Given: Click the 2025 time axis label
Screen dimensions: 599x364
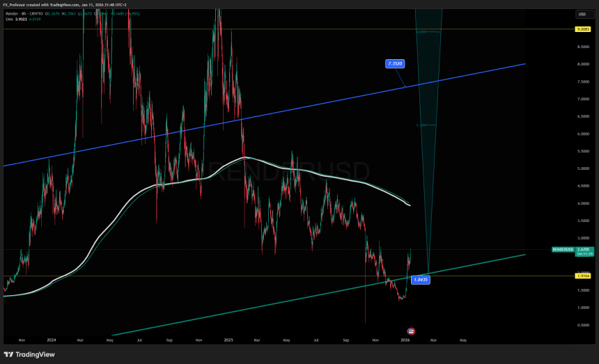Looking at the screenshot, I should point(228,340).
